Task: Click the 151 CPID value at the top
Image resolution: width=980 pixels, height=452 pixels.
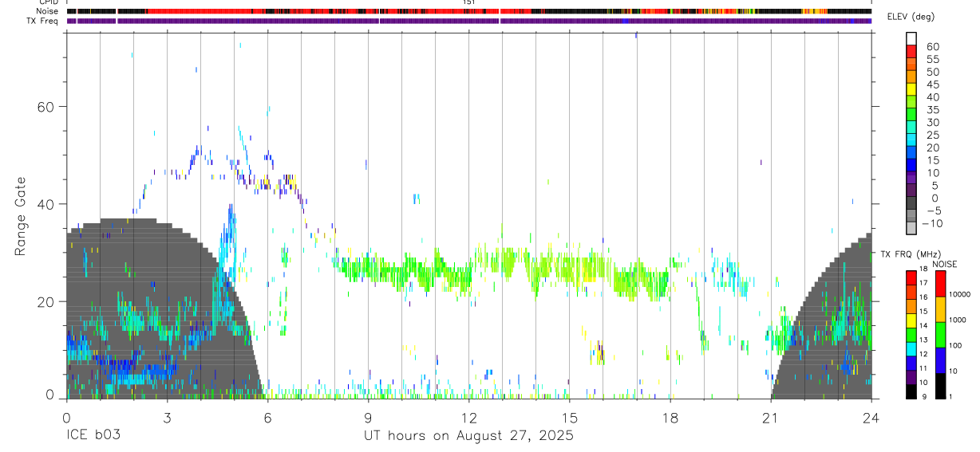Action: coord(468,2)
